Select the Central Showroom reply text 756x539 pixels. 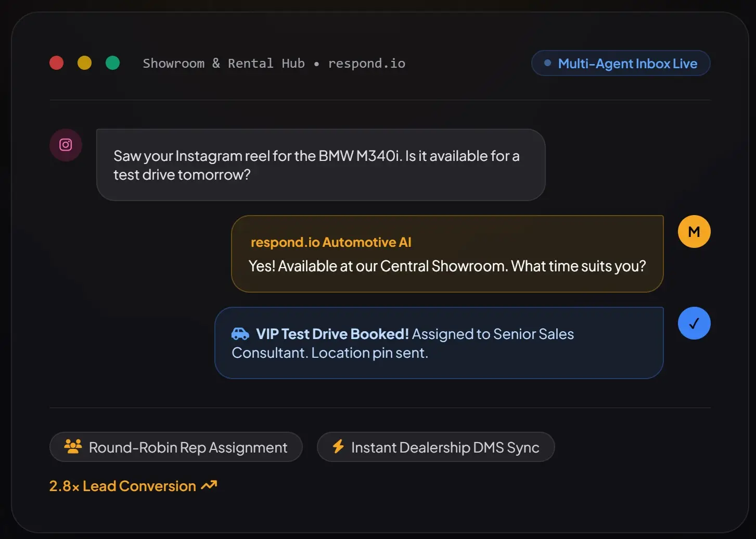click(x=447, y=266)
